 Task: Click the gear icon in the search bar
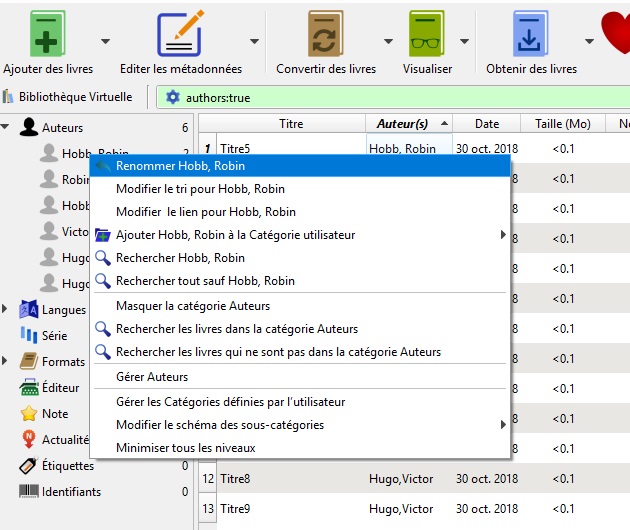click(x=173, y=97)
